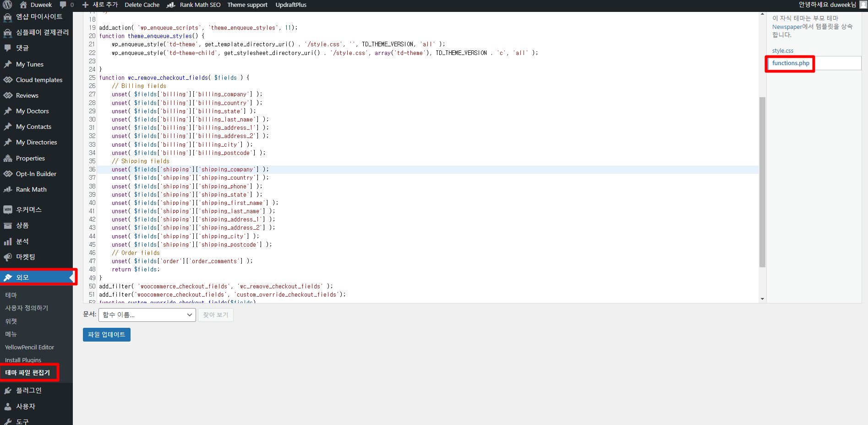This screenshot has width=868, height=425.
Task: Click the My Doctors pin icon
Action: tap(8, 111)
